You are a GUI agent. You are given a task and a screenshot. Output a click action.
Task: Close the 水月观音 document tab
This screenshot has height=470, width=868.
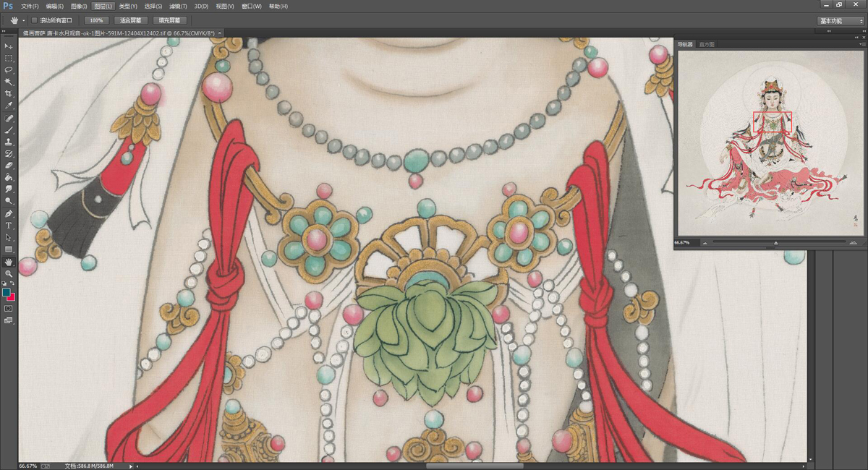[x=220, y=33]
